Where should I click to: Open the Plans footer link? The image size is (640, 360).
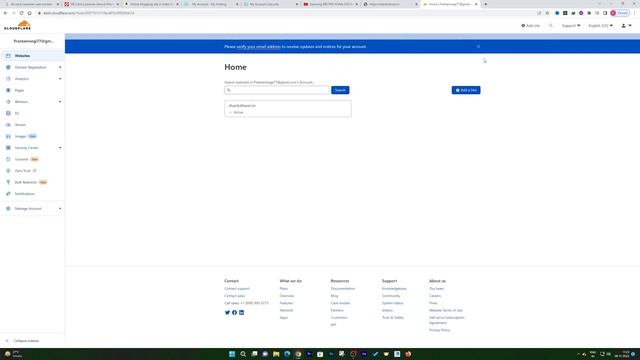click(x=284, y=289)
